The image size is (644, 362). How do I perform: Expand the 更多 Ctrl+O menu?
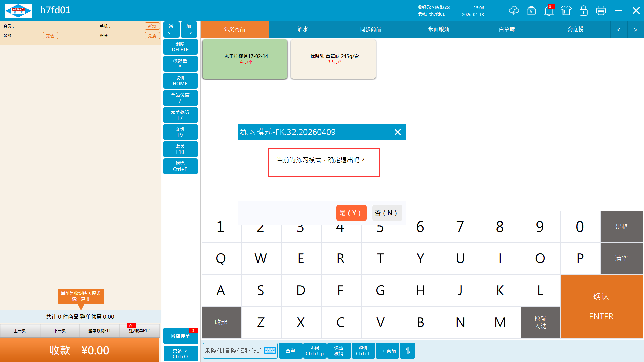tap(180, 353)
